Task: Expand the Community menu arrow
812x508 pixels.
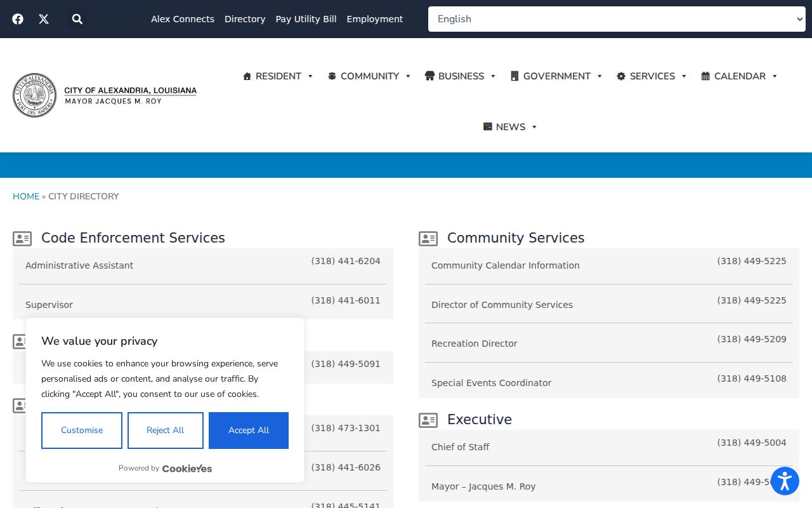Action: click(x=408, y=76)
